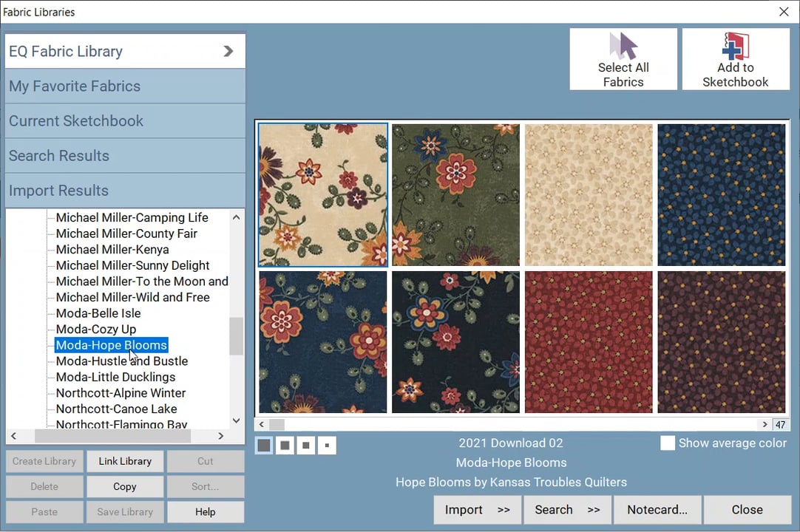The width and height of the screenshot is (800, 532).
Task: Click the tree horizontal scrollbar thumb
Action: pos(113,436)
